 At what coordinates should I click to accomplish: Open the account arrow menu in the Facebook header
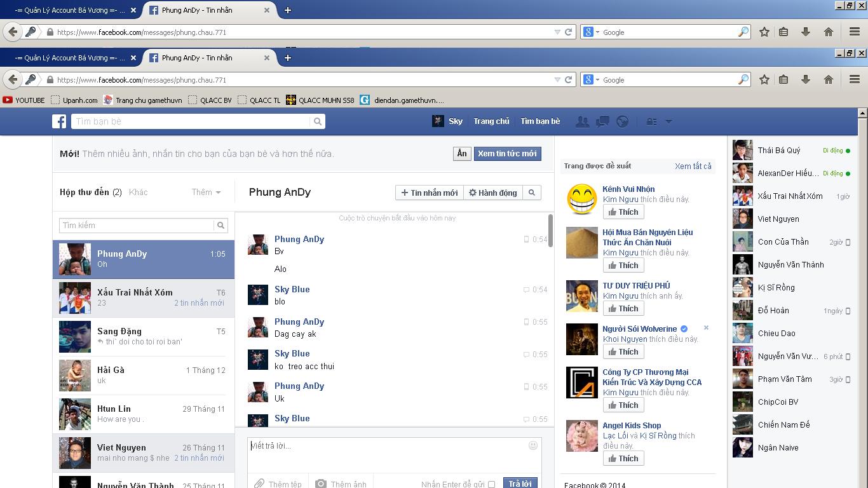tap(668, 121)
